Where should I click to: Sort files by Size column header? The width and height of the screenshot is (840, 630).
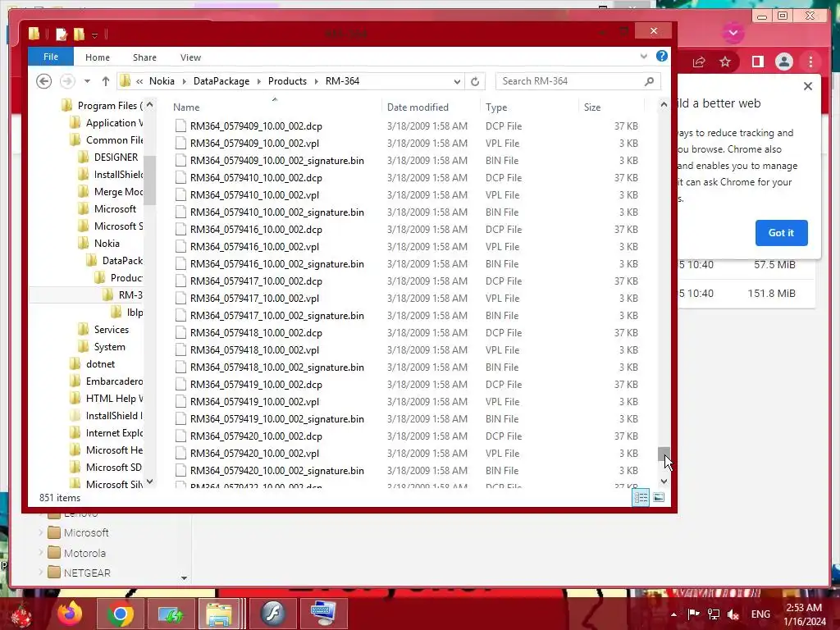click(592, 107)
